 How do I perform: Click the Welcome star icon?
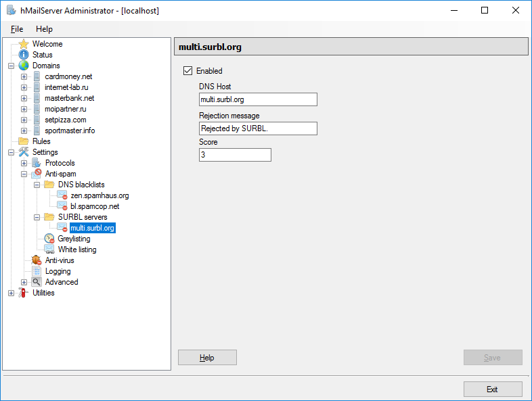coord(24,44)
